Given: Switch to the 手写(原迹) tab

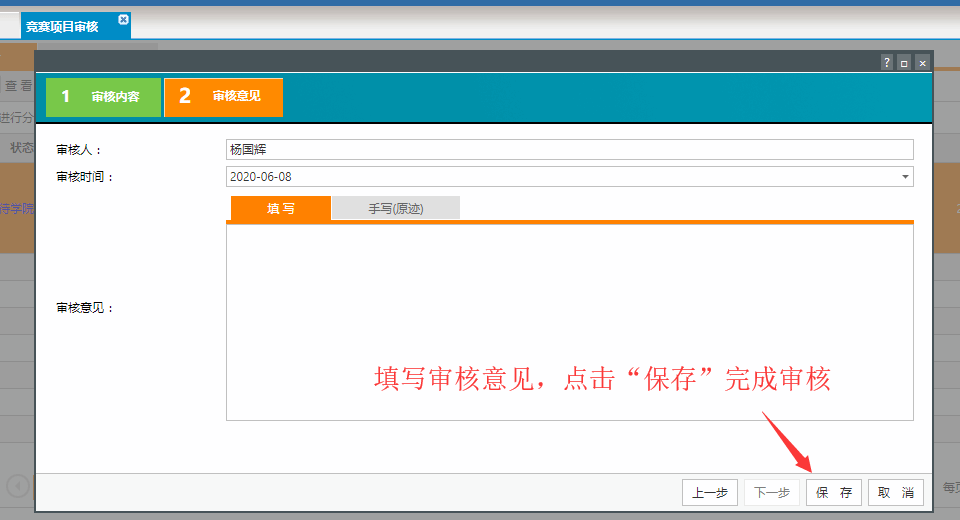Looking at the screenshot, I should (x=395, y=208).
